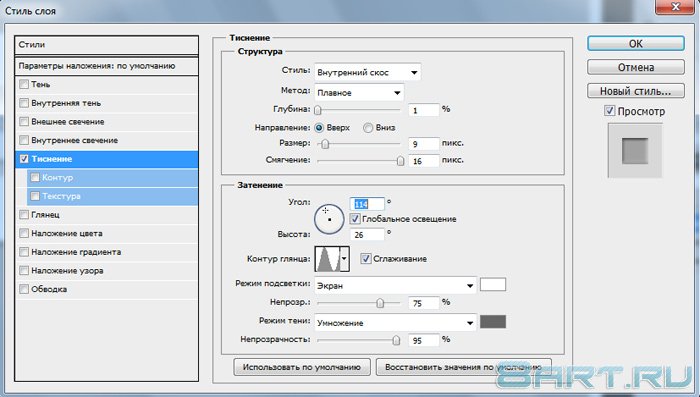This screenshot has width=700, height=397.
Task: Select the Тиснение effect row
Action: [x=107, y=159]
